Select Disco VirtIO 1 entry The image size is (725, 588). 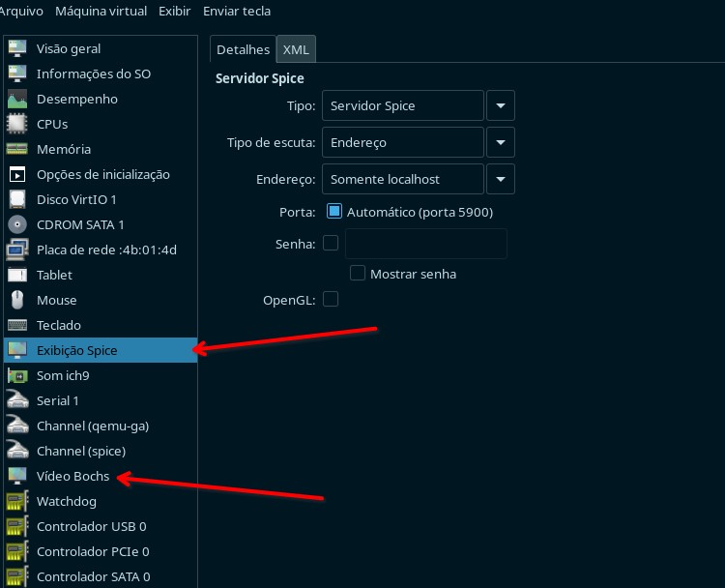point(101,199)
